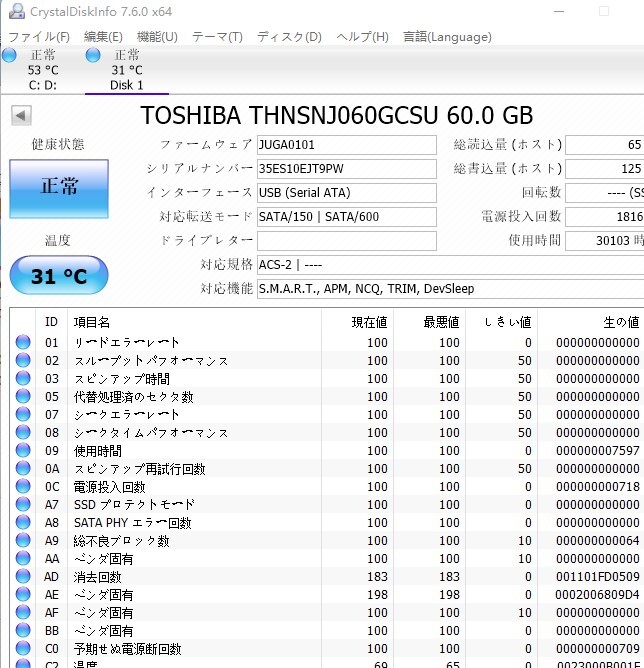This screenshot has width=644, height=668.
Task: Click status icon for attribute 02 スループットパフォーマンス
Action: (x=23, y=360)
